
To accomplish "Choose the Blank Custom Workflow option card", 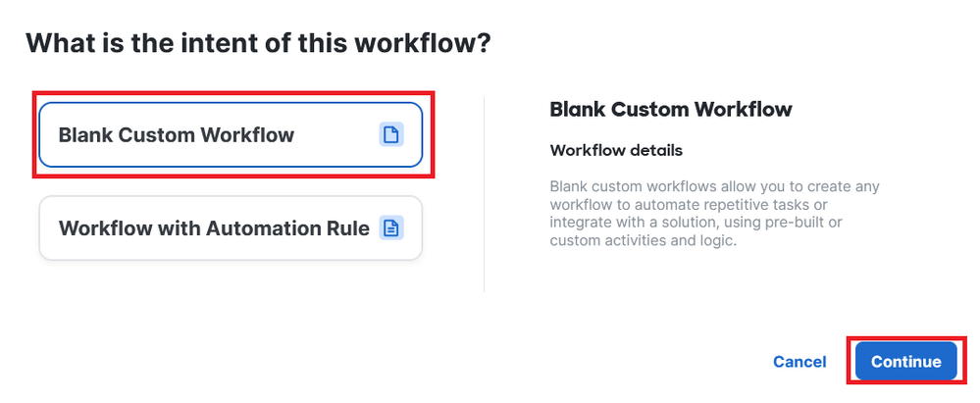I will click(x=231, y=135).
